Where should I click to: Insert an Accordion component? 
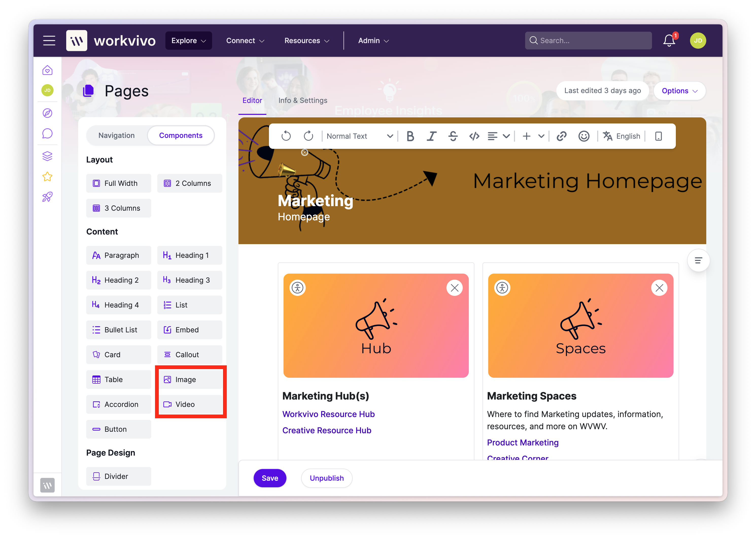point(118,405)
